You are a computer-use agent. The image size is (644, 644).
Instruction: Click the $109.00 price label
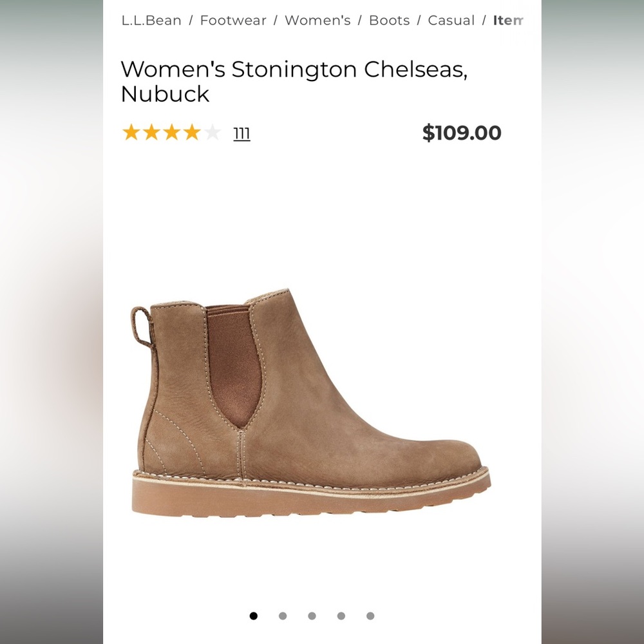tap(462, 132)
